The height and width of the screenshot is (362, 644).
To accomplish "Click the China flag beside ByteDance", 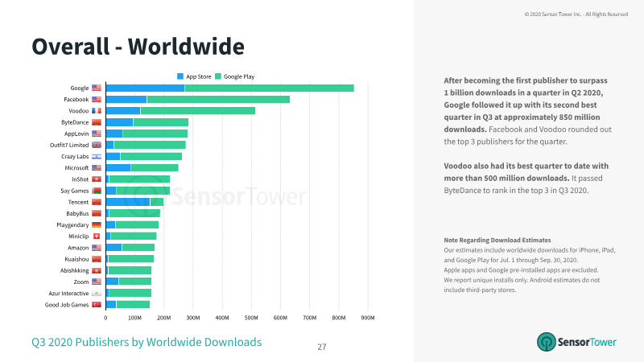I will tap(97, 122).
